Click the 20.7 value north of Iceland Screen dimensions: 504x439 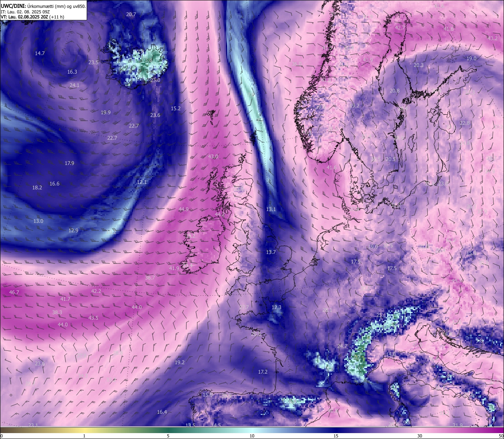point(131,14)
